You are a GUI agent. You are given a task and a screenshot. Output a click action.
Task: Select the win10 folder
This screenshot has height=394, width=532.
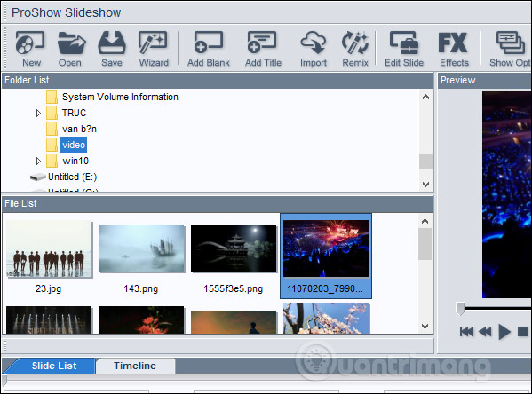pyautogui.click(x=67, y=161)
